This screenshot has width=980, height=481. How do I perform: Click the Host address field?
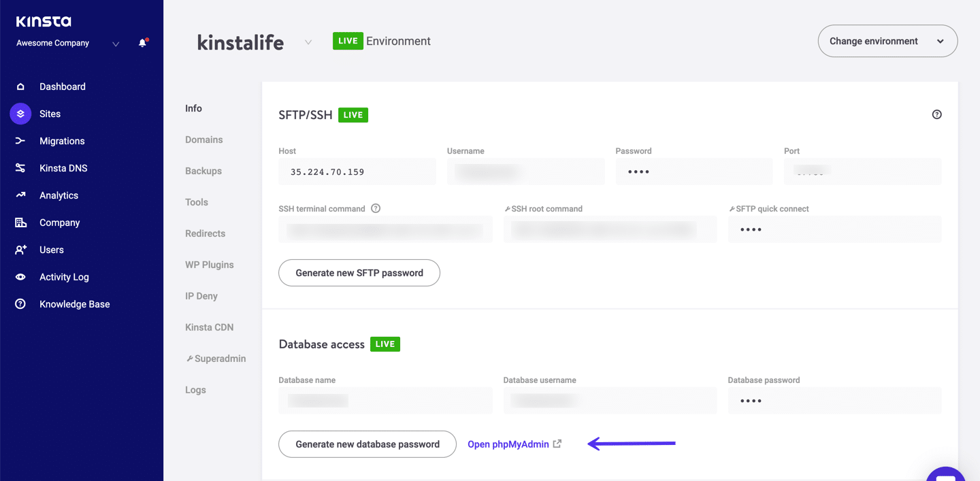[x=357, y=171]
